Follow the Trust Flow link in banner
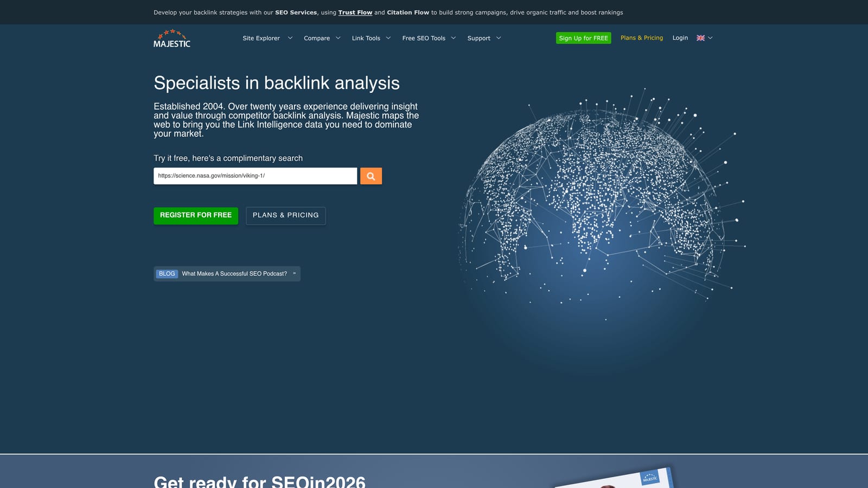 tap(355, 12)
